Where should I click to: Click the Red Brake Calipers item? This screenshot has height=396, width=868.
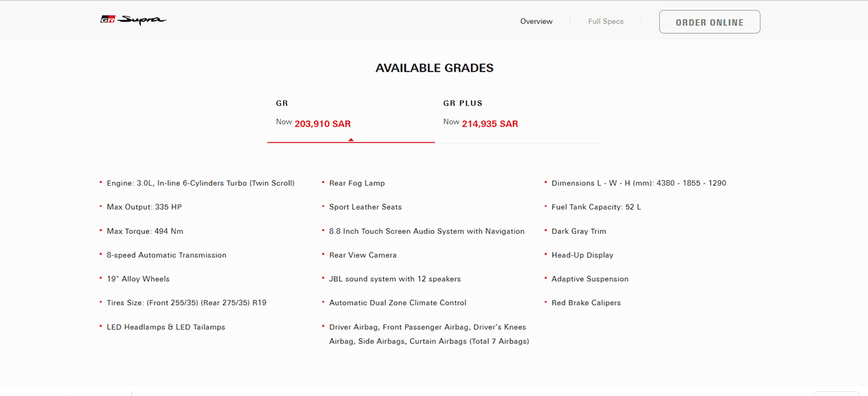[586, 303]
